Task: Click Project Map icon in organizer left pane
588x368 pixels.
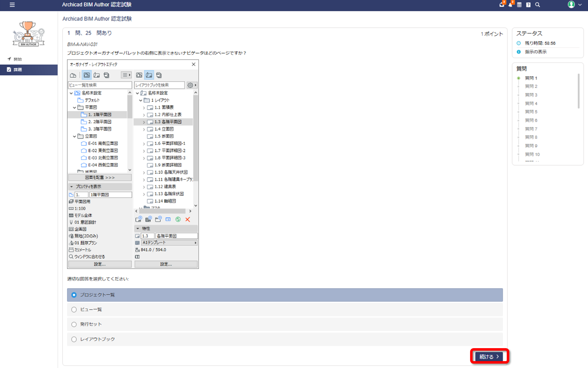Action: (x=73, y=75)
